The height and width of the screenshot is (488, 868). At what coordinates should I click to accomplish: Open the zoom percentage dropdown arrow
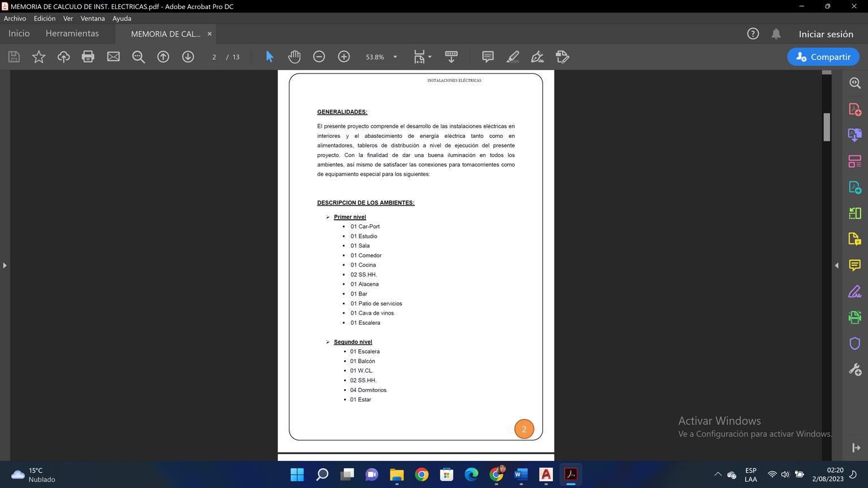point(395,56)
